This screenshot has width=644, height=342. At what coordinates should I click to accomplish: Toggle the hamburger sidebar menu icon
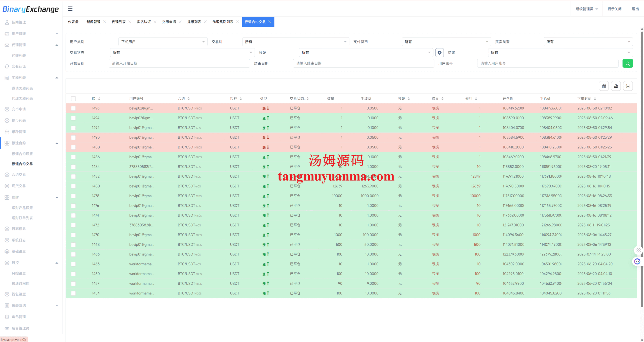click(70, 9)
